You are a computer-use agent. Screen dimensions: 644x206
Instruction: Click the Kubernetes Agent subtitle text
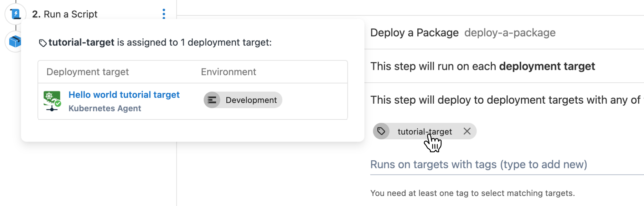[x=105, y=108]
